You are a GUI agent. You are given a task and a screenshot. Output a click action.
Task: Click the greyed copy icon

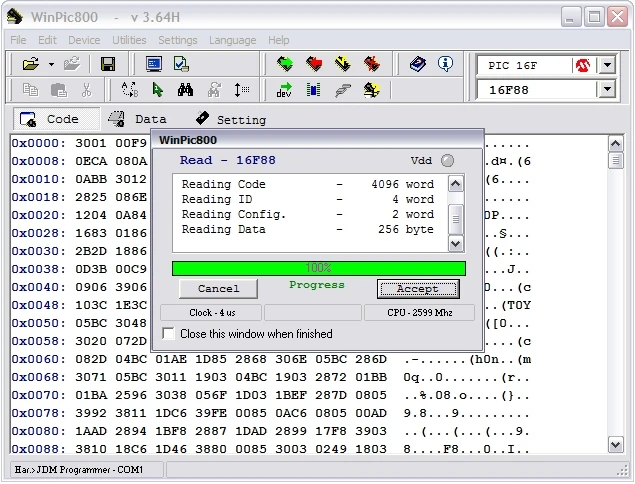coord(30,90)
